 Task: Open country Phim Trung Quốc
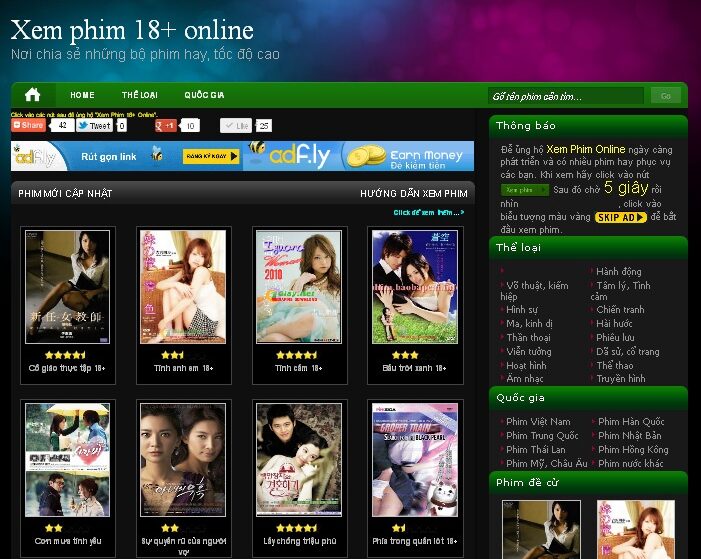point(542,436)
